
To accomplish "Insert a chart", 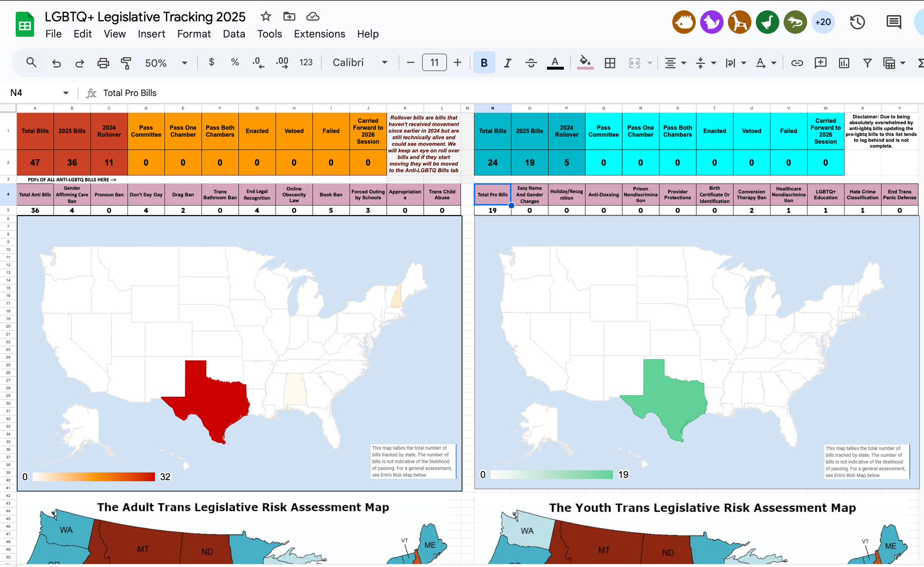I will tap(844, 62).
